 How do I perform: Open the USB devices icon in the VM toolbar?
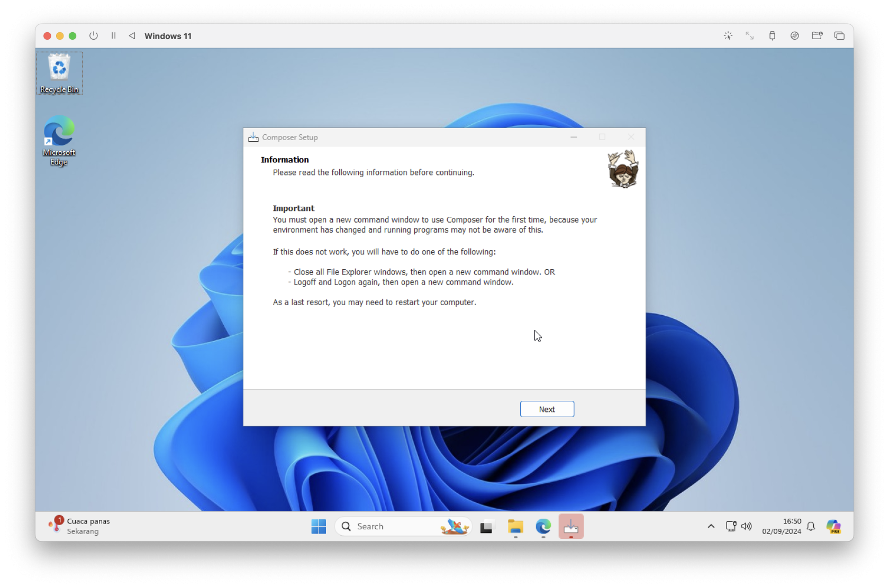772,36
